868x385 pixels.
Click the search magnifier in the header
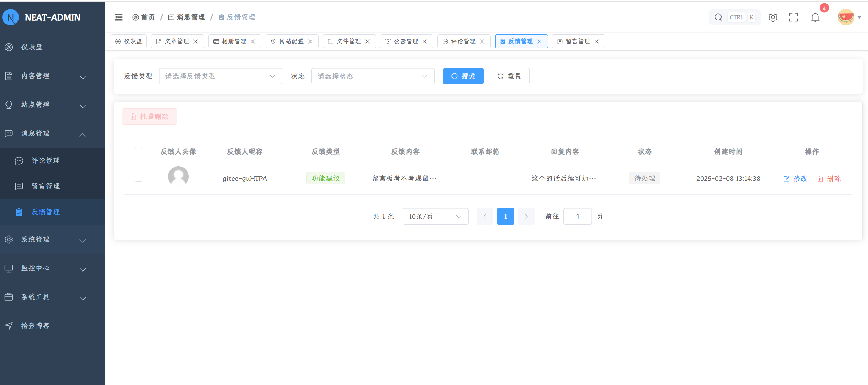pyautogui.click(x=718, y=17)
